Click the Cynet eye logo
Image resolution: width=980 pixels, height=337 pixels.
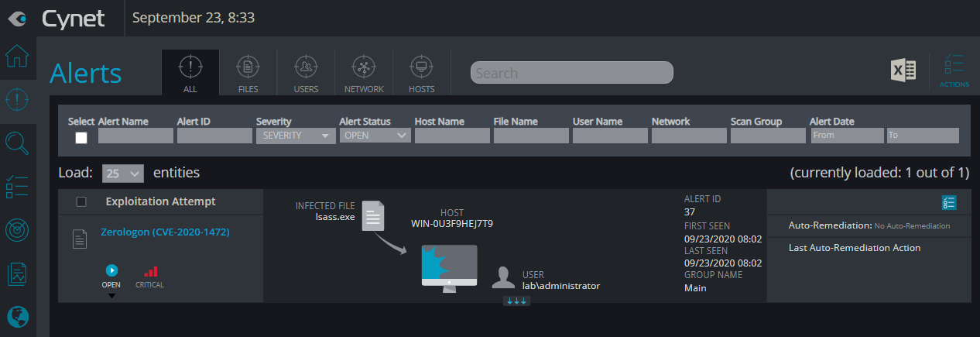17,17
